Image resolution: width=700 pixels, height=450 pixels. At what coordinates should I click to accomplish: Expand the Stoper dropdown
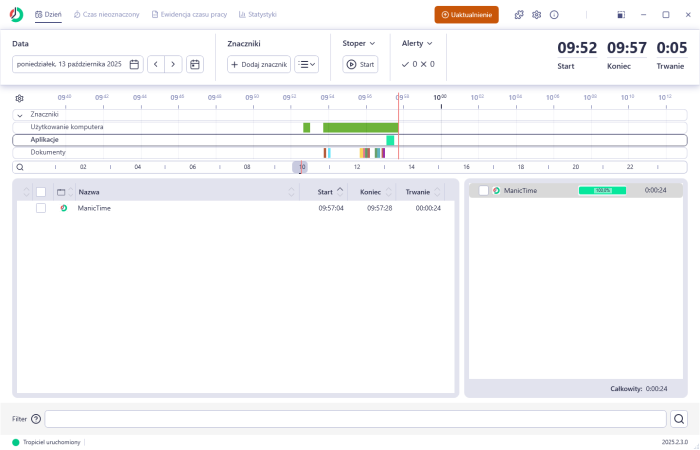click(359, 44)
